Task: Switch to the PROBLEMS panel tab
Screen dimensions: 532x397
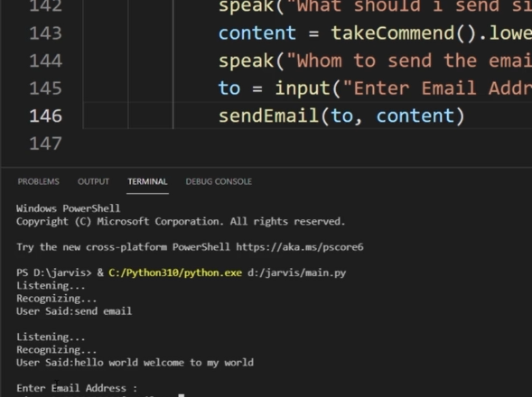Action: pos(38,181)
